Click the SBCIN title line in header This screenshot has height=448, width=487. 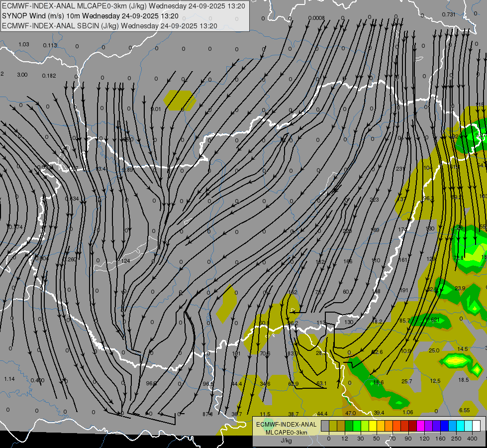click(109, 26)
